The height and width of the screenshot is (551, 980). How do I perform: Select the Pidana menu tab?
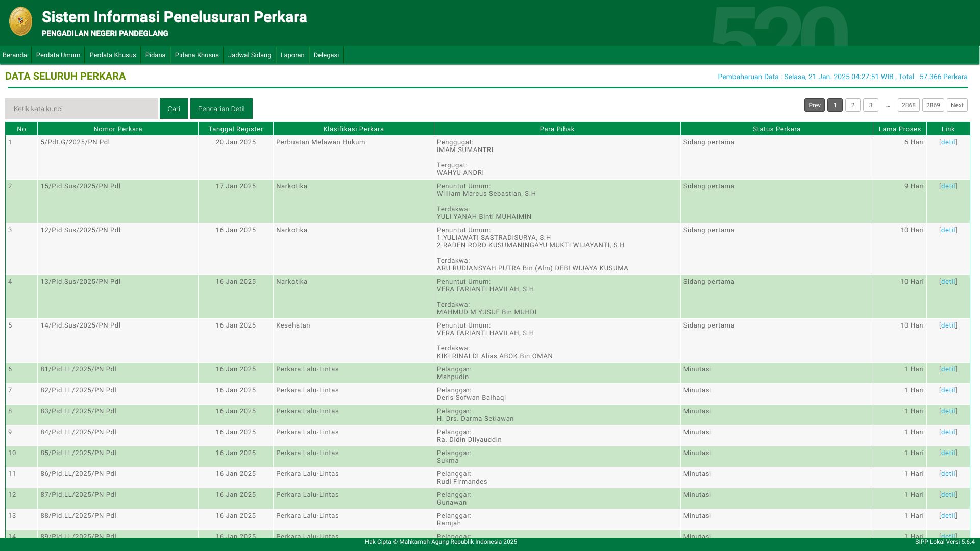coord(155,55)
